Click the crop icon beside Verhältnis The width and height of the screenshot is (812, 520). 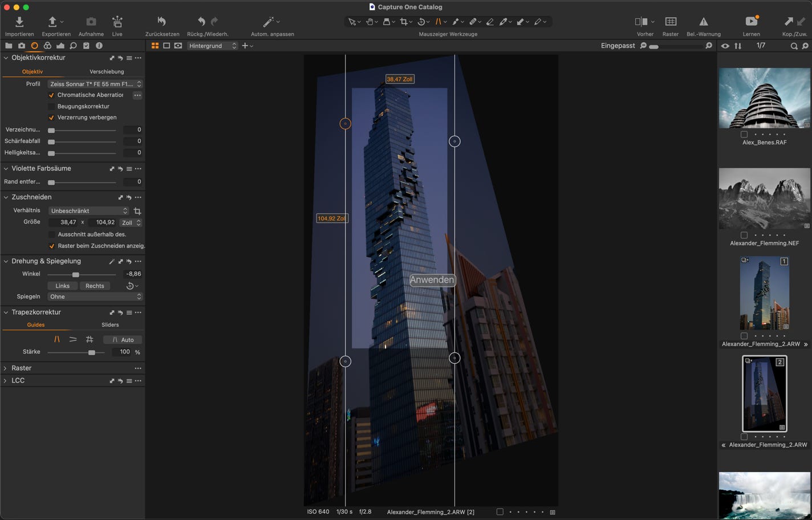[137, 211]
